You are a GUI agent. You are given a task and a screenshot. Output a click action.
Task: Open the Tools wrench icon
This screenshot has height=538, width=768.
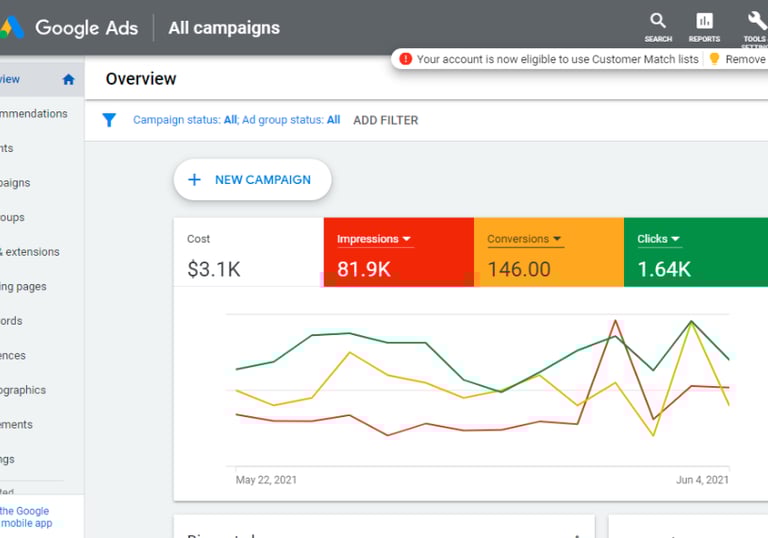coord(757,21)
